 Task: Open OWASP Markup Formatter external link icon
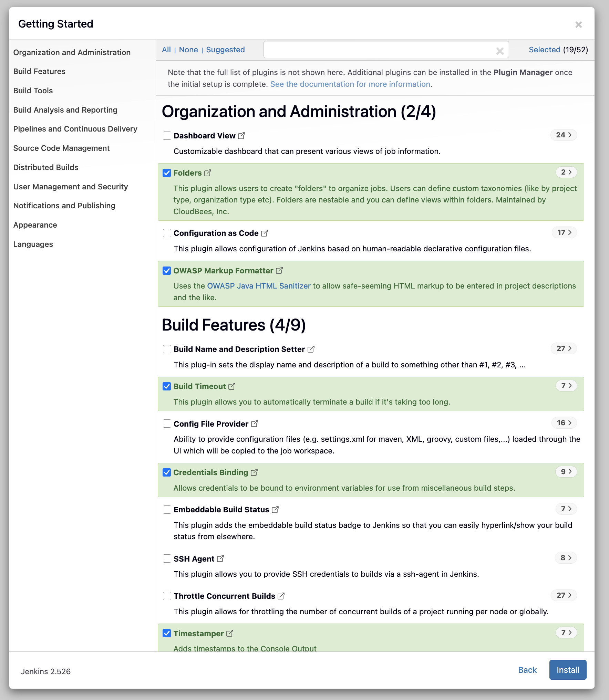click(279, 271)
